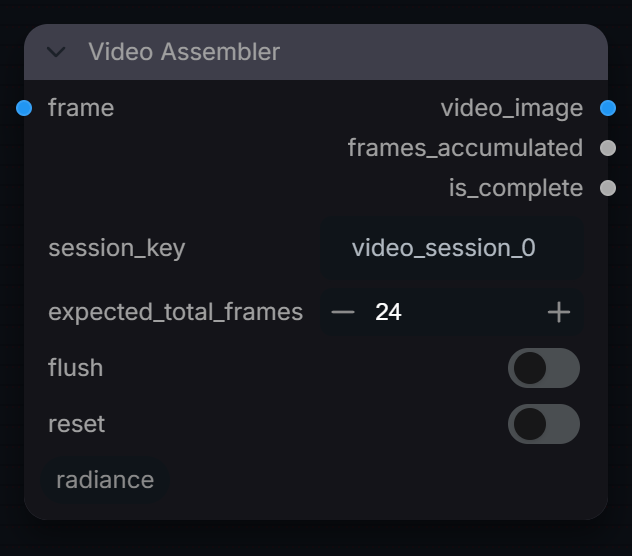Click the radiance tag badge
Screen dimensions: 632x556
click(x=105, y=480)
